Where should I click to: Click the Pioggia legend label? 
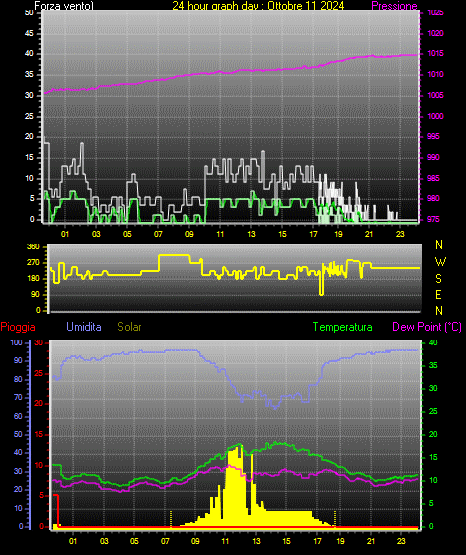[18, 327]
